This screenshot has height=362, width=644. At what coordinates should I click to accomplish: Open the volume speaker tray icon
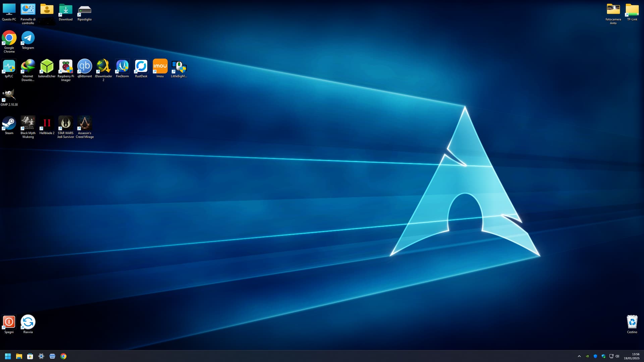tap(618, 356)
